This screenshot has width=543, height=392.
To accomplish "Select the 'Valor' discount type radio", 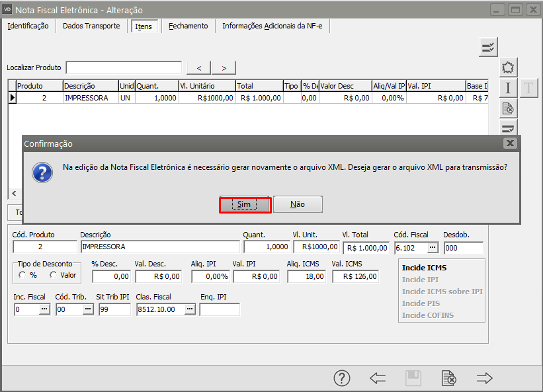I will pos(54,275).
